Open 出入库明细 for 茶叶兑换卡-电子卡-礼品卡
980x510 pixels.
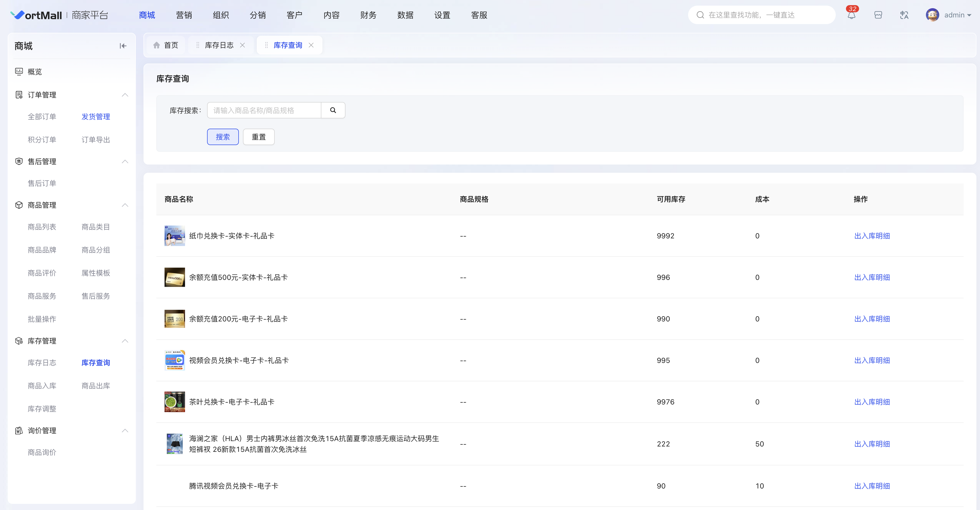(872, 402)
